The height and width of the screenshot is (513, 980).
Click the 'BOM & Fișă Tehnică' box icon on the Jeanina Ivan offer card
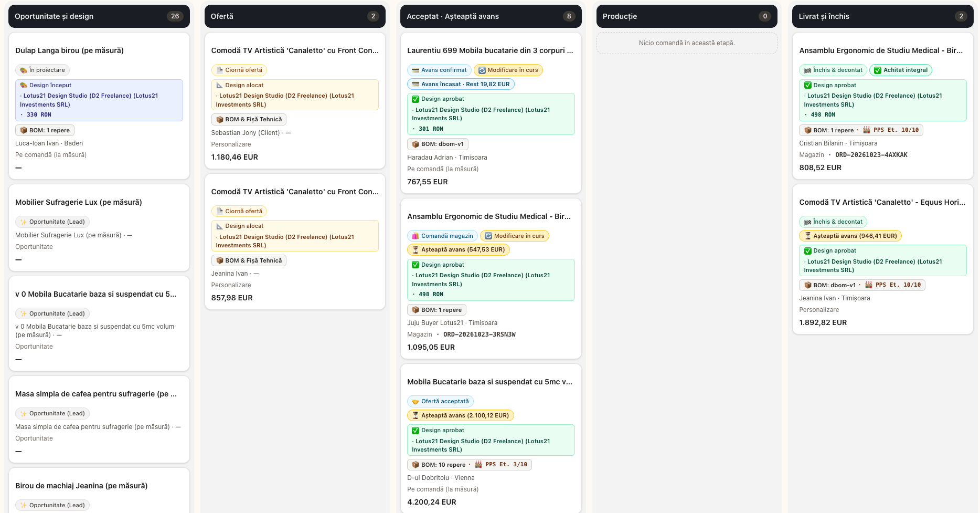tap(220, 260)
